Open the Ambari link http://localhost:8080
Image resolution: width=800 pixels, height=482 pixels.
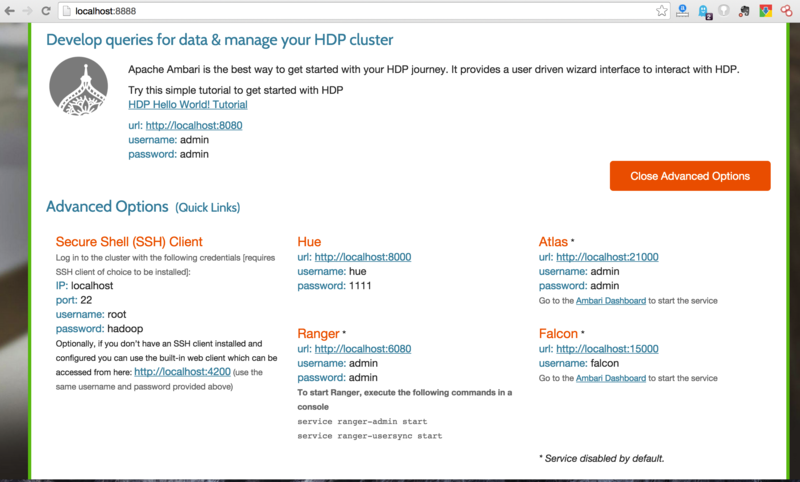tap(194, 125)
